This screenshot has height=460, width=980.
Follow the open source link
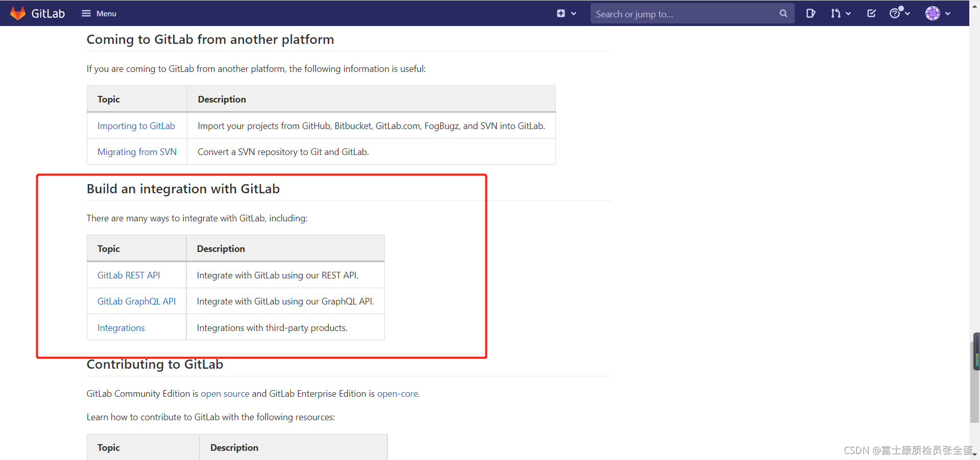coord(225,394)
